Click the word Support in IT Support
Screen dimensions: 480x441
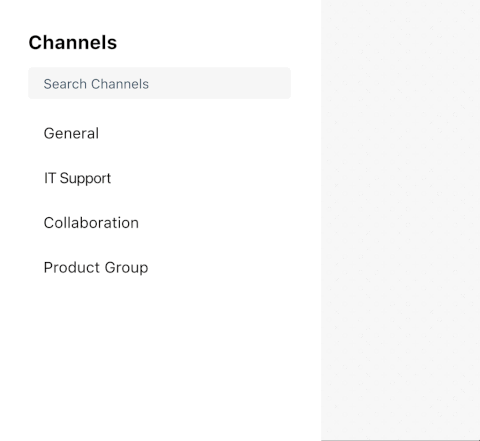click(x=85, y=179)
